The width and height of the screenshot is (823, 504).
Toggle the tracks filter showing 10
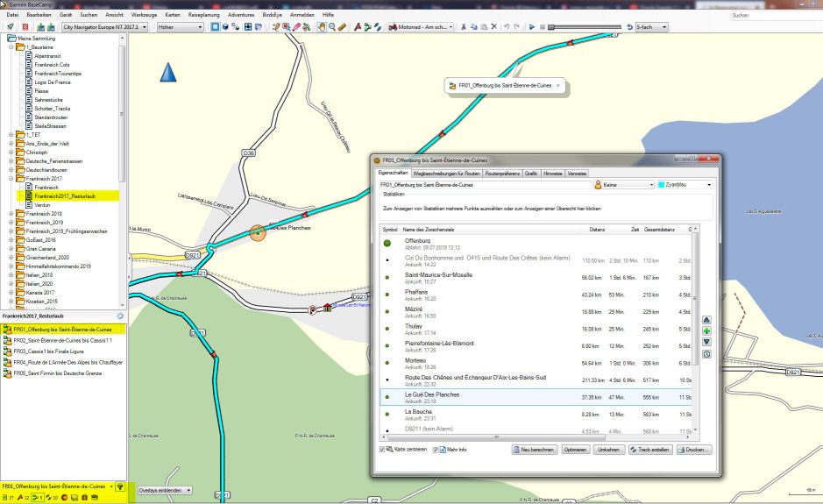52,498
